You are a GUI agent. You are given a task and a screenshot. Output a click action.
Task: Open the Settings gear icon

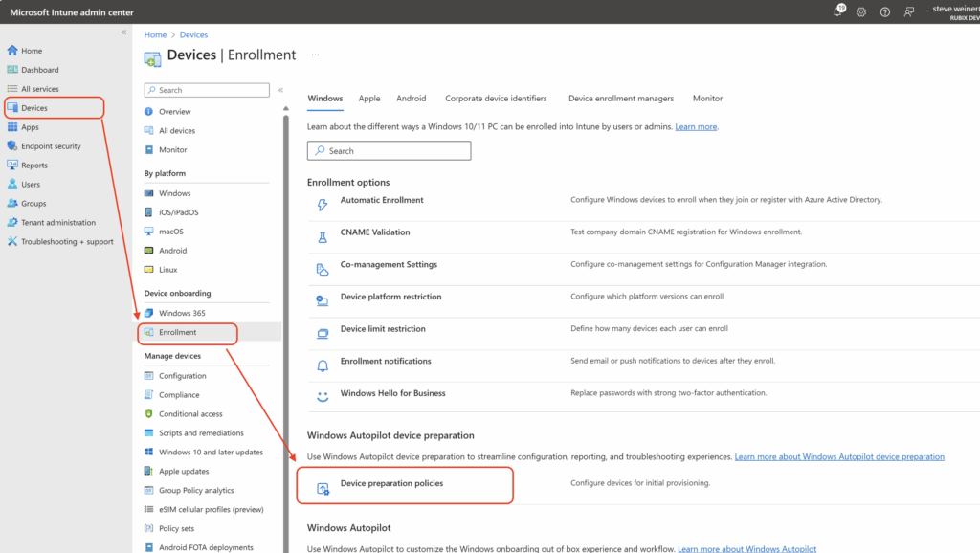(x=861, y=11)
